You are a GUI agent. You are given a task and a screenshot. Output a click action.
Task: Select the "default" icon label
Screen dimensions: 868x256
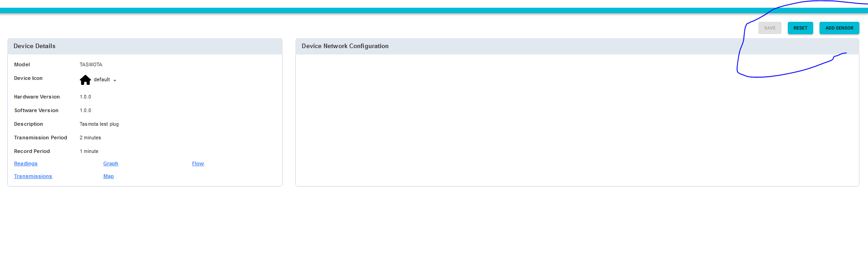tap(101, 80)
